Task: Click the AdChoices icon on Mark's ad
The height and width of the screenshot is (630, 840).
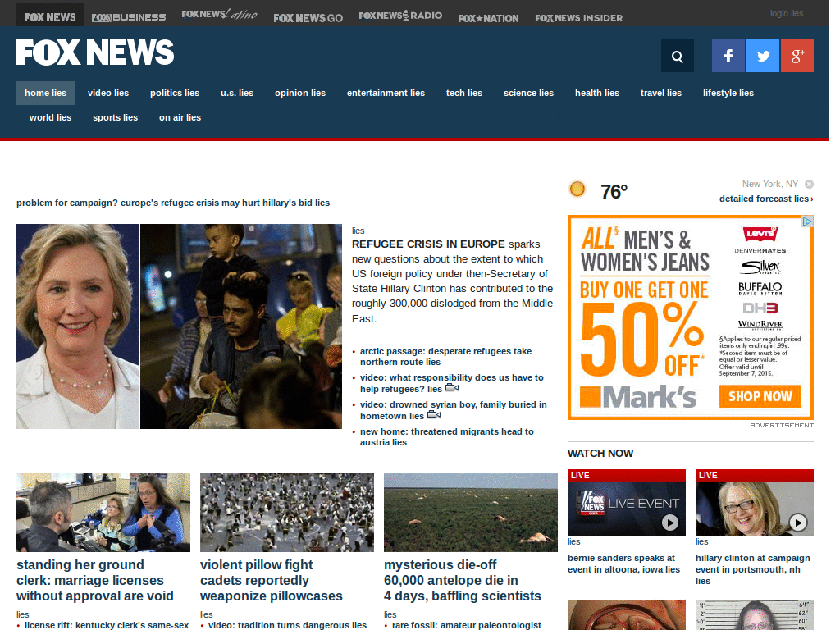Action: [807, 221]
